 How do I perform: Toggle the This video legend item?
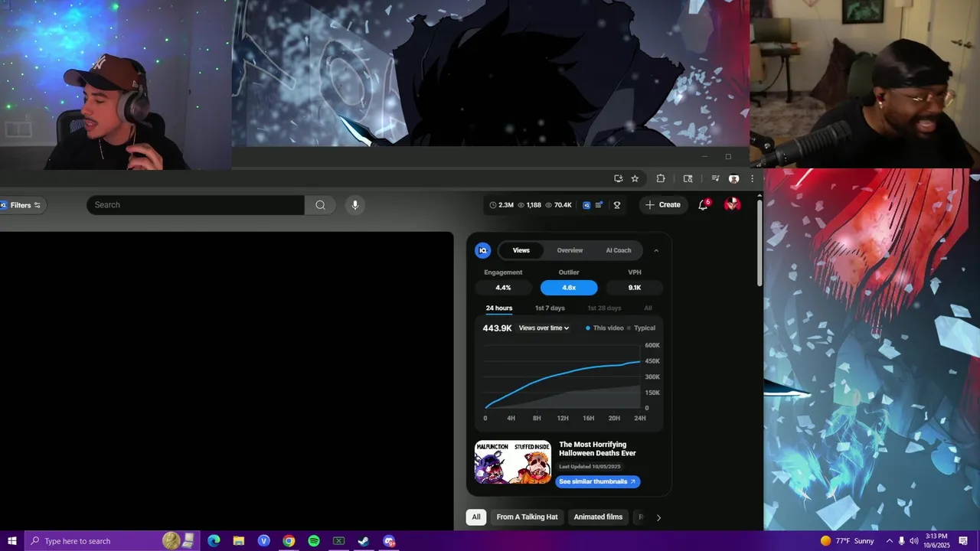(605, 328)
